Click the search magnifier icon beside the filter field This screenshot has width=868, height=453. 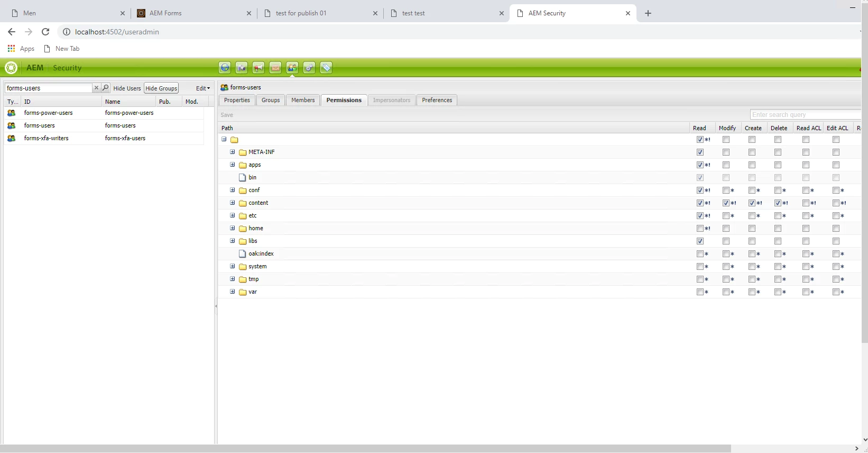click(x=106, y=88)
